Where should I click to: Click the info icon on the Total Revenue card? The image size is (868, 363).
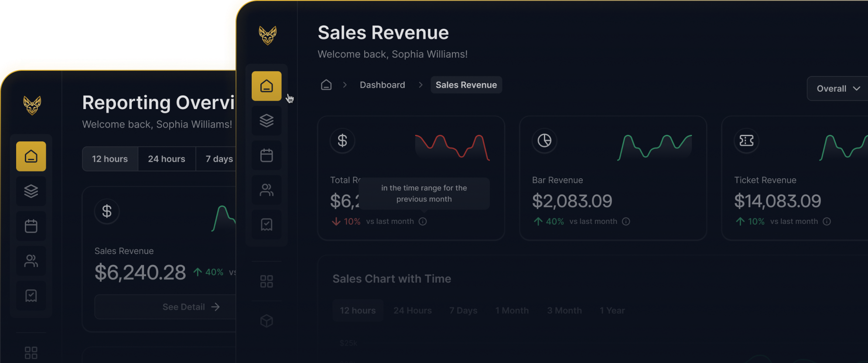pyautogui.click(x=423, y=222)
